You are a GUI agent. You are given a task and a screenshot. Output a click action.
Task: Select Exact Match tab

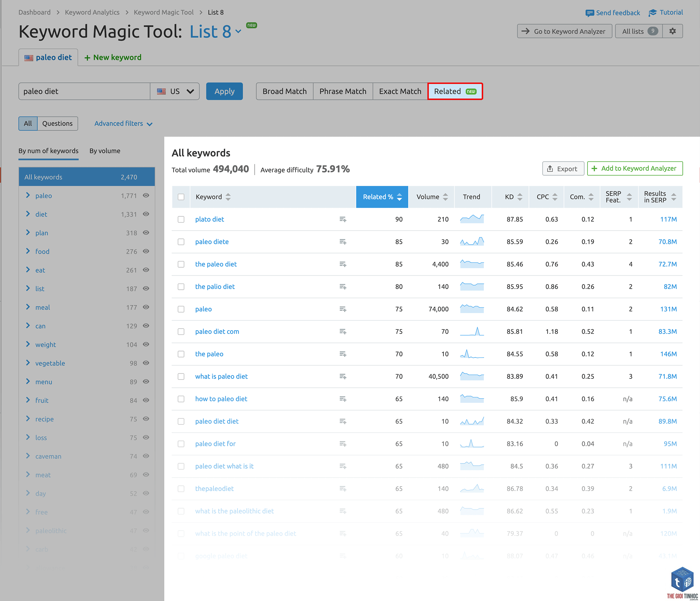[400, 91]
